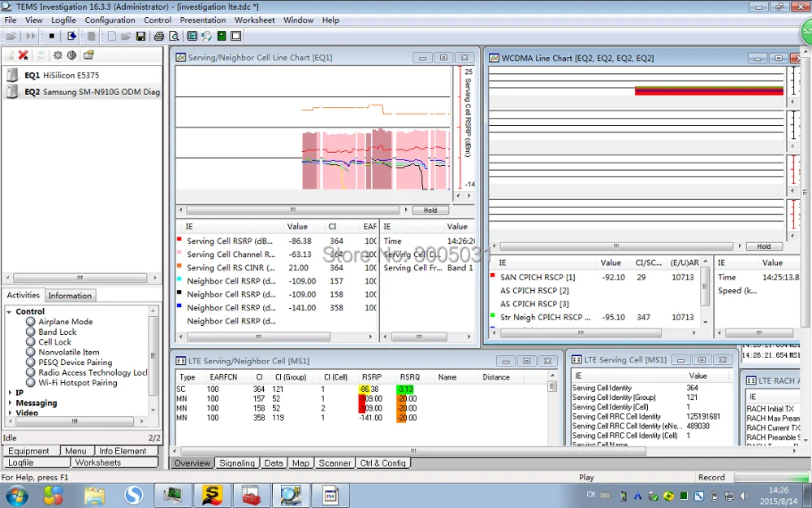The image size is (812, 508).
Task: Expand the Messaging activities group
Action: (x=10, y=403)
